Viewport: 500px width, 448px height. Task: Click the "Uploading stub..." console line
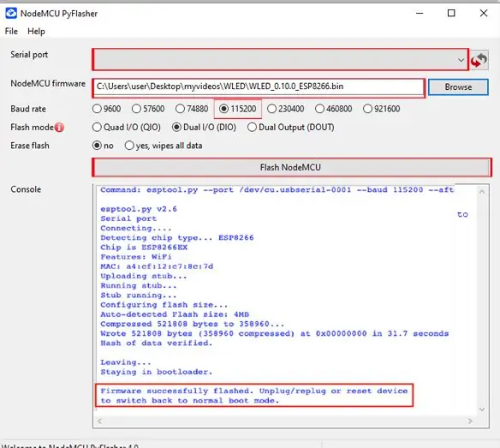(144, 276)
